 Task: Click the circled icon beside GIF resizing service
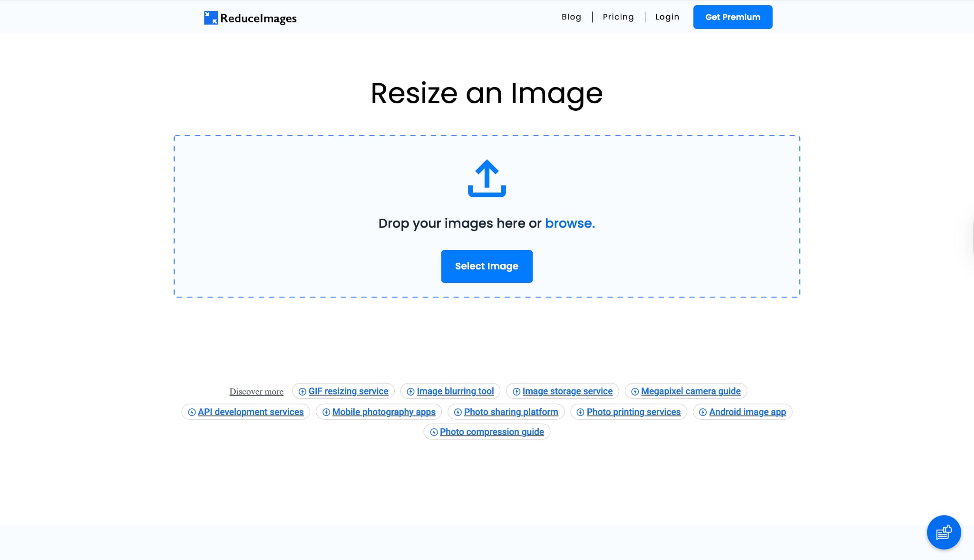coord(302,391)
